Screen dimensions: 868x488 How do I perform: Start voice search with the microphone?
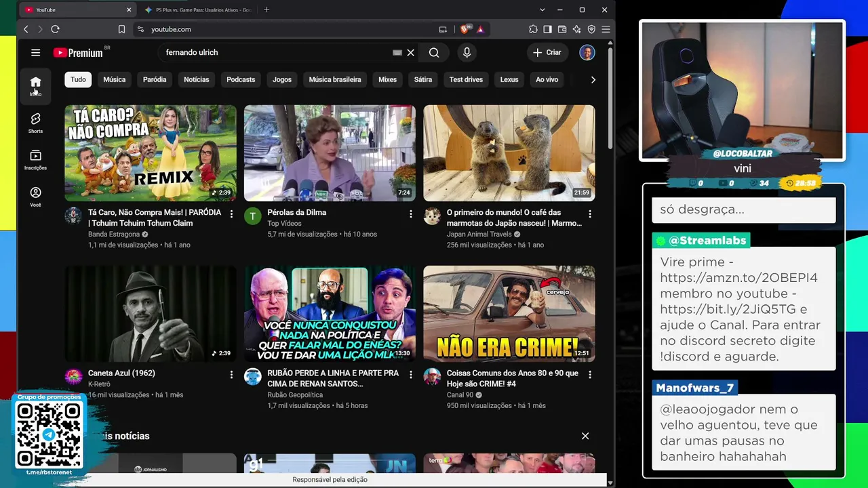click(467, 52)
